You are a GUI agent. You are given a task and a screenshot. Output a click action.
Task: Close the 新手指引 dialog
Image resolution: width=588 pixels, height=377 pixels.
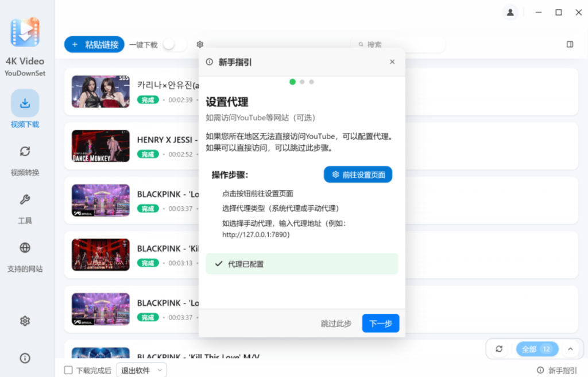tap(392, 61)
